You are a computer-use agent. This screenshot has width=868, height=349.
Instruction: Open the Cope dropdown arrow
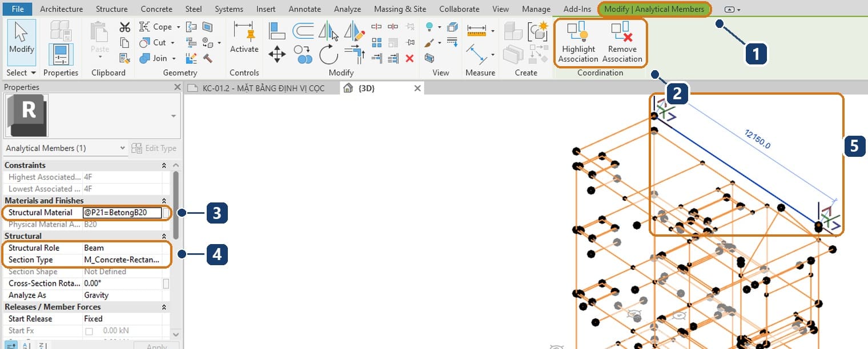point(178,27)
